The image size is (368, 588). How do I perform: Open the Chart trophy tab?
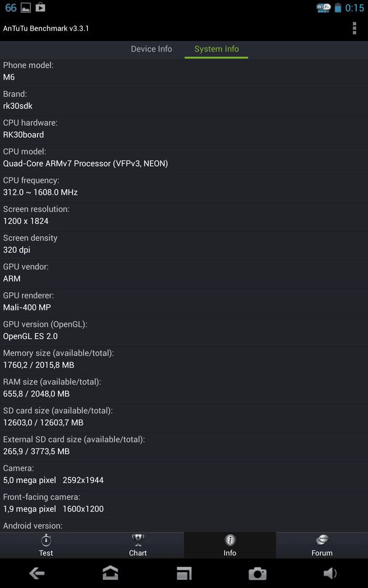pos(138,545)
